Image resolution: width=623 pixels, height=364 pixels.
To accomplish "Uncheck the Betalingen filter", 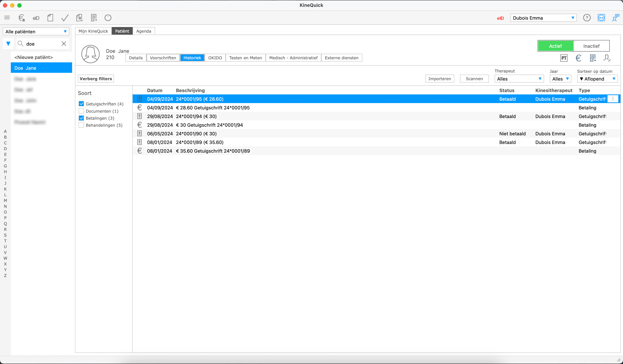I will pos(81,118).
